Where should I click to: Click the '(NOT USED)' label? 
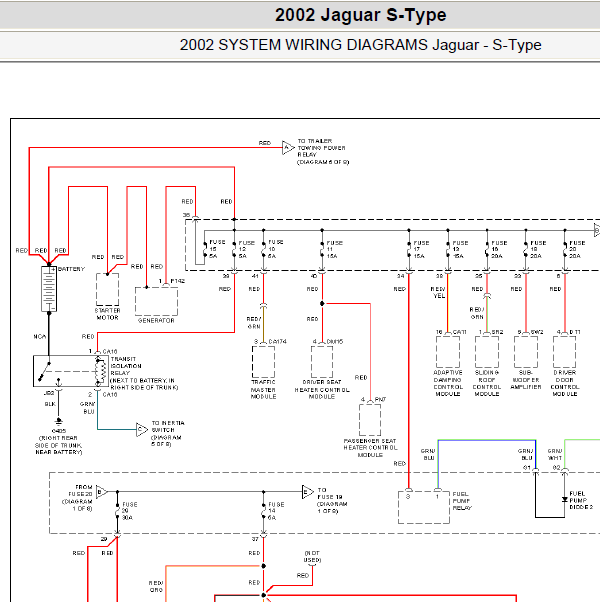(312, 557)
